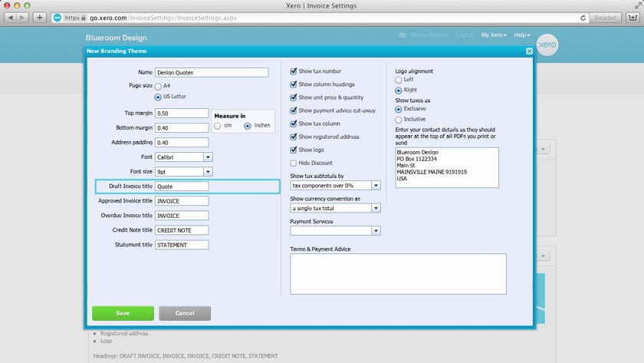Click the Reader button in address bar
Screen dimensions: 644x363
point(605,18)
